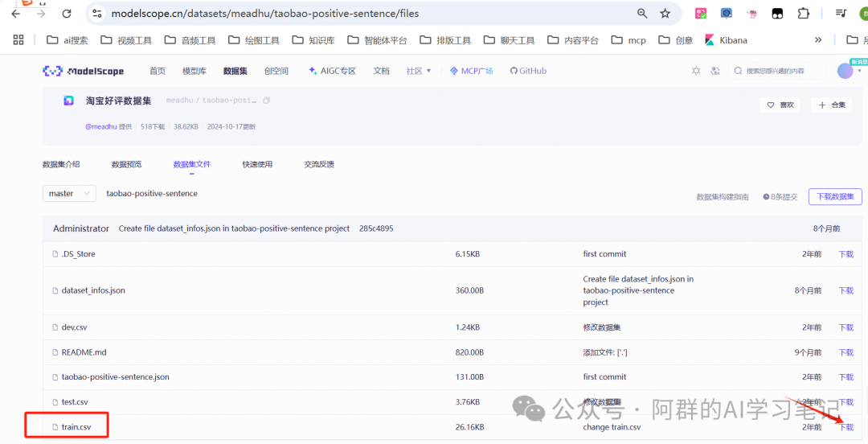This screenshot has height=444, width=868.
Task: Open the 智能体平台 bookmark folder
Action: click(x=377, y=40)
